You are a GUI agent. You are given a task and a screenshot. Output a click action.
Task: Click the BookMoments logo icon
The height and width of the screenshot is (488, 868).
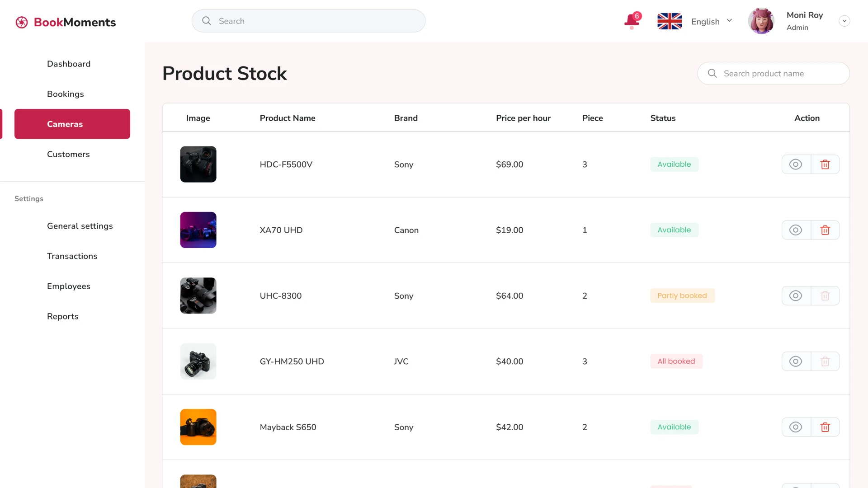coord(21,22)
